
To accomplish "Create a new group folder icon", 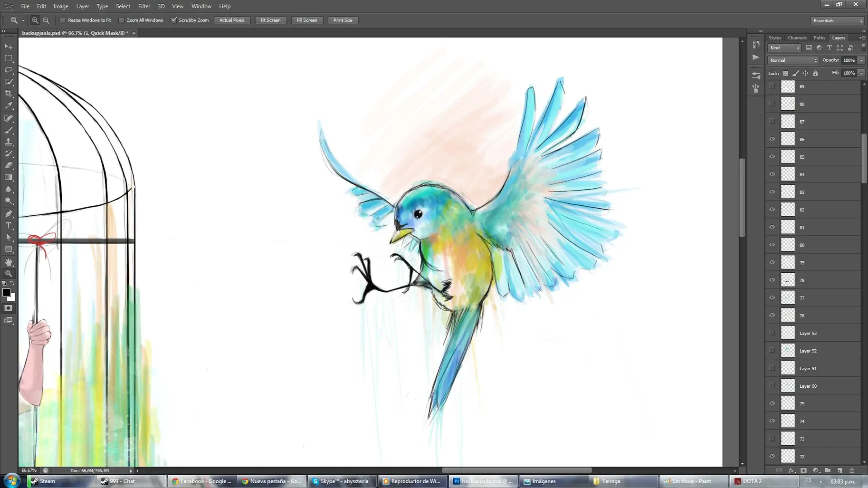I will pyautogui.click(x=828, y=470).
